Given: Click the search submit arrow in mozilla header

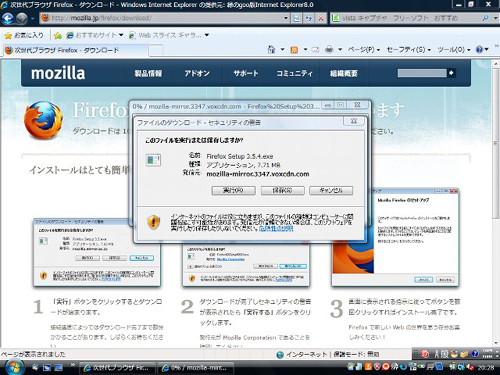Looking at the screenshot, I should 451,73.
